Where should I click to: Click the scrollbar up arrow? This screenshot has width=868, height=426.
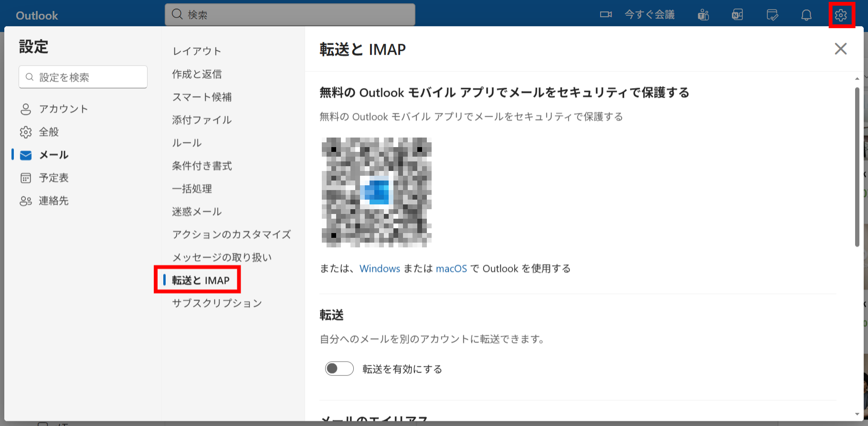857,78
